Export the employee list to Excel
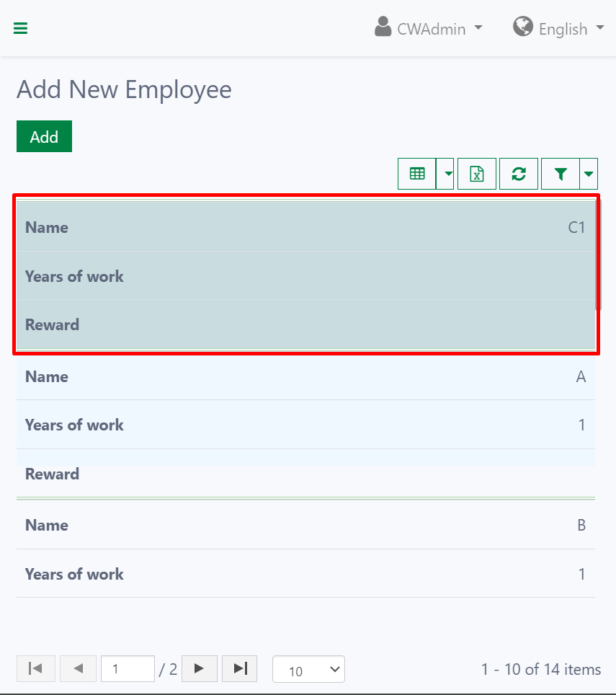Screen dimensions: 616x695 476,174
